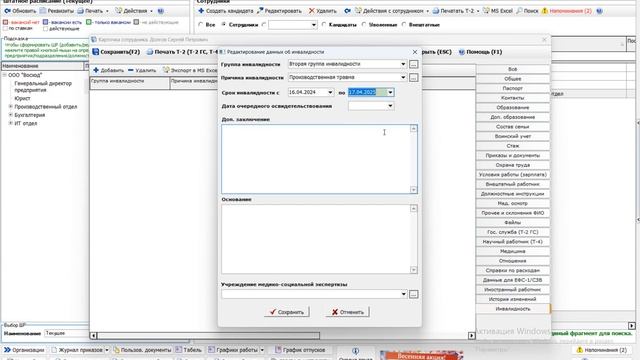Open График работы at bottom bar

tap(233, 350)
